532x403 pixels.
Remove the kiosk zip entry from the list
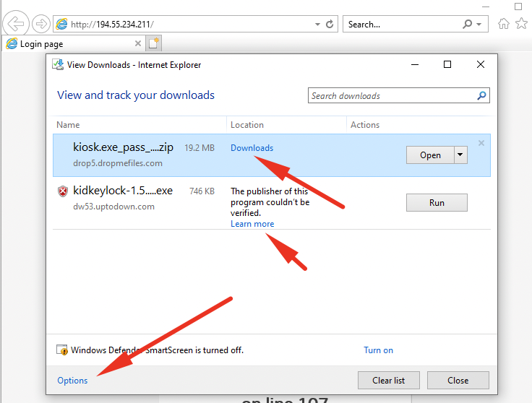481,143
